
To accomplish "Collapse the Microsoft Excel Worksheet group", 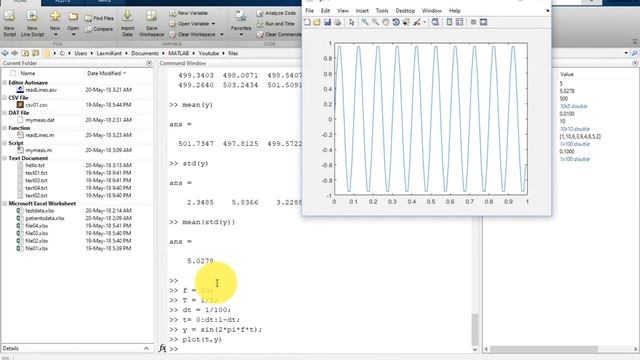I will (x=4, y=203).
